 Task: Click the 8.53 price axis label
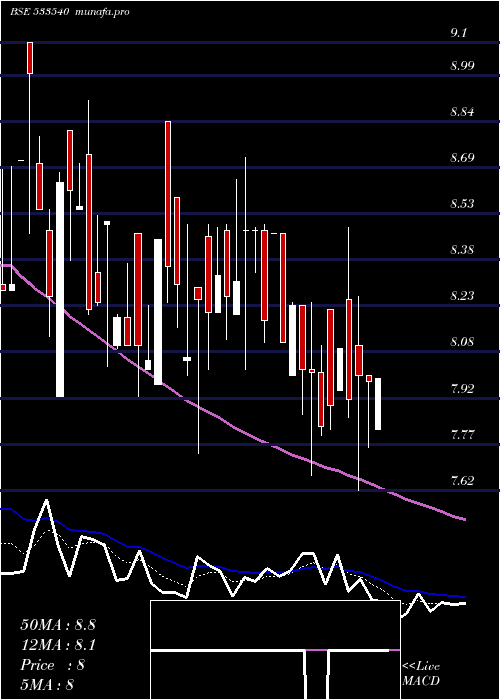click(462, 204)
